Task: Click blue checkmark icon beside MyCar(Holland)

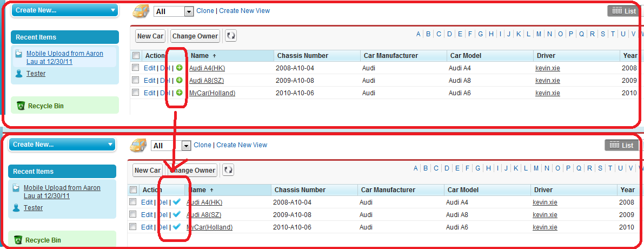Action: 177,227
